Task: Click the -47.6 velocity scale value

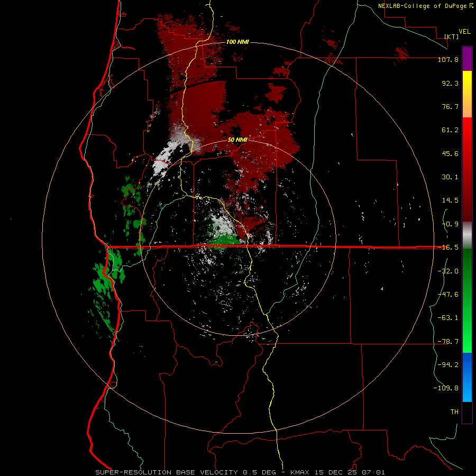Action: click(448, 295)
